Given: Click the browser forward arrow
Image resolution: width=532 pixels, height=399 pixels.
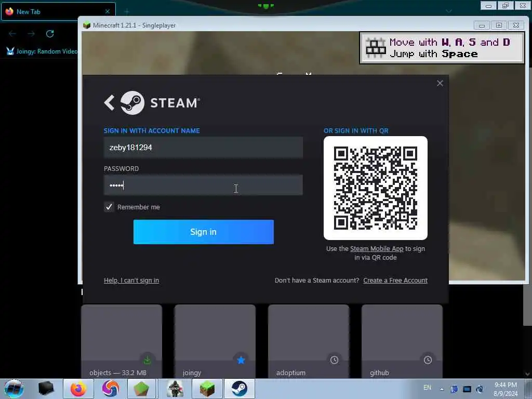Looking at the screenshot, I should tap(31, 34).
